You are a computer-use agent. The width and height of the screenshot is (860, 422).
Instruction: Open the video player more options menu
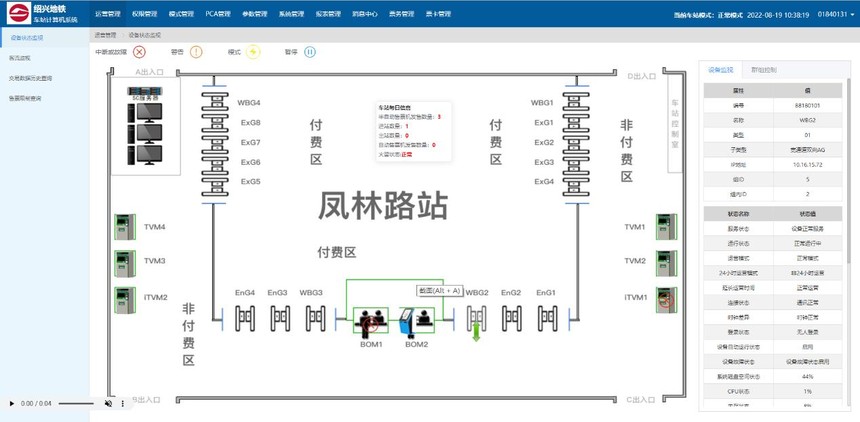pyautogui.click(x=123, y=404)
